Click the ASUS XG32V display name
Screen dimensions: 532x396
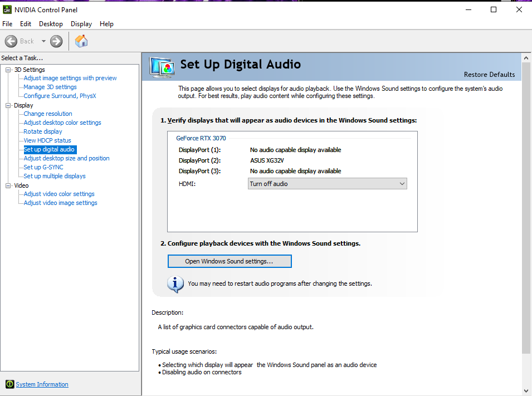click(267, 160)
